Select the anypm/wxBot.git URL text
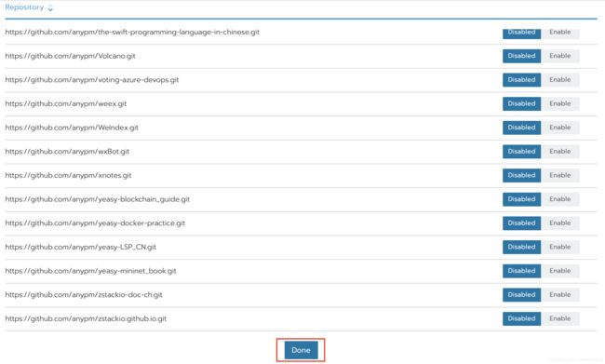This screenshot has width=605, height=364. coord(67,152)
